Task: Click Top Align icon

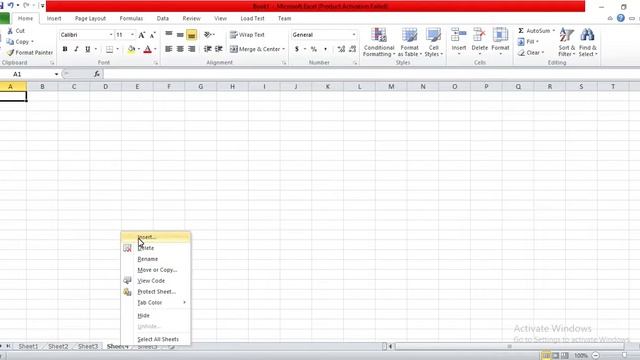Action: (x=169, y=35)
